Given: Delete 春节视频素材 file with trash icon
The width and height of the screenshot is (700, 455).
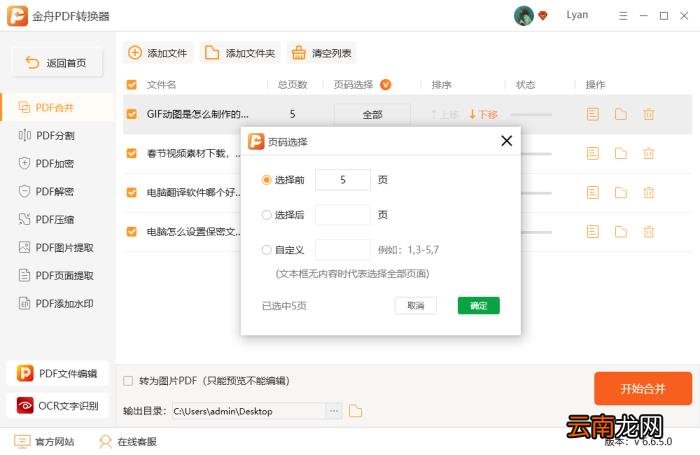Looking at the screenshot, I should pos(649,154).
